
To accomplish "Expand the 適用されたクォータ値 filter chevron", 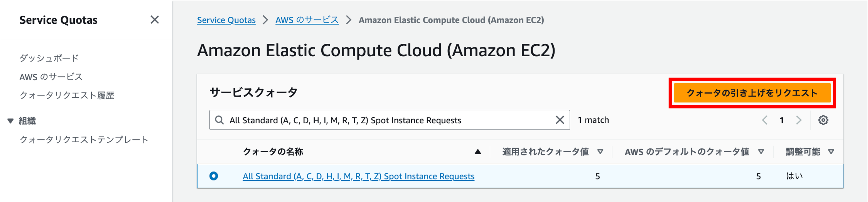I will [x=600, y=151].
